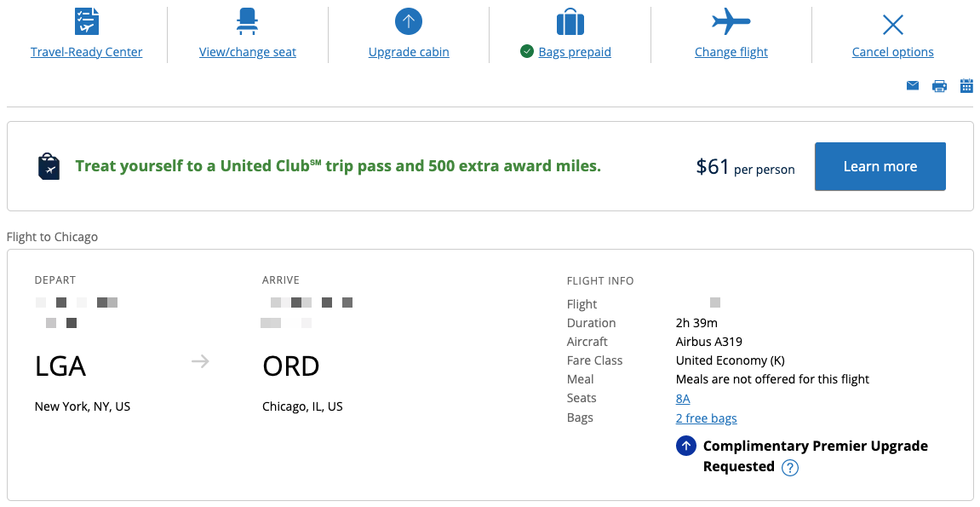Select the Change flight link
Screen dimensions: 980x507
coord(731,52)
